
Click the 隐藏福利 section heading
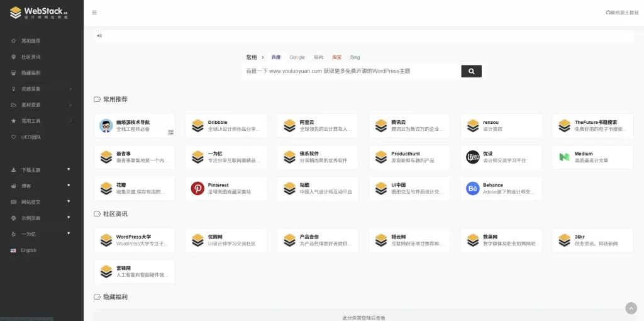tap(111, 296)
